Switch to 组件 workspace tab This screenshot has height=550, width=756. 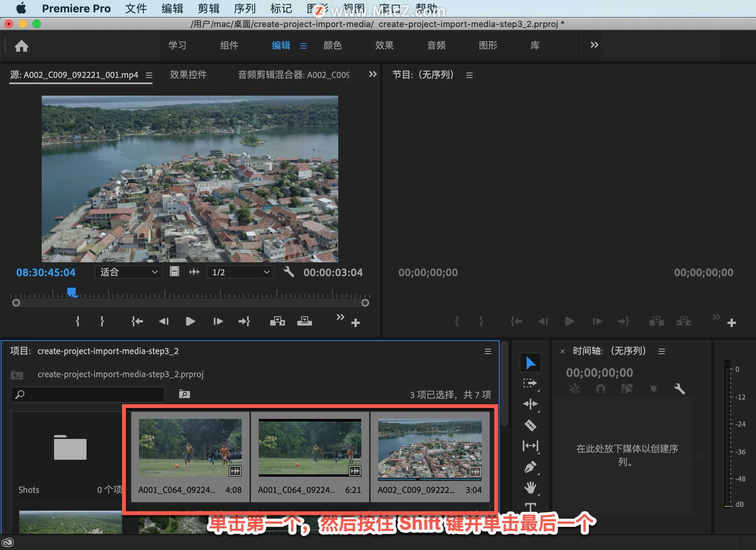(x=229, y=45)
